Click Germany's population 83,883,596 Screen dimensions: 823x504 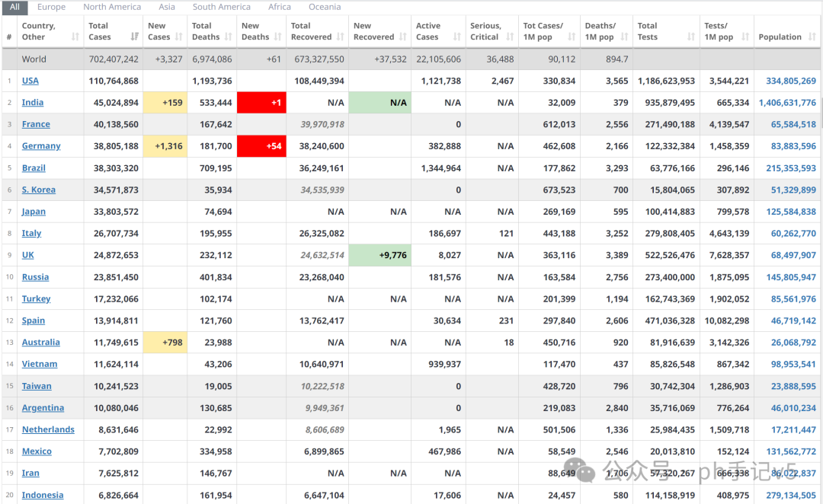point(793,146)
